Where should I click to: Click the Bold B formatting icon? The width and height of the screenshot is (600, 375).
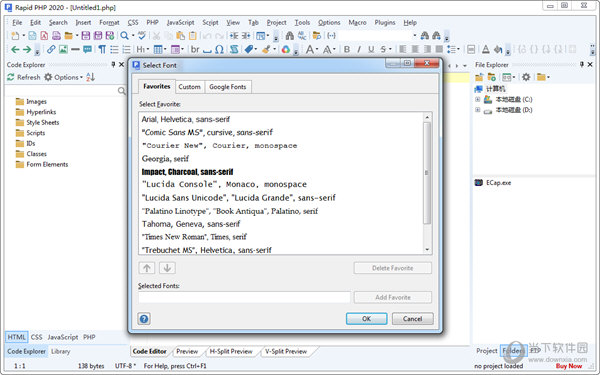347,49
